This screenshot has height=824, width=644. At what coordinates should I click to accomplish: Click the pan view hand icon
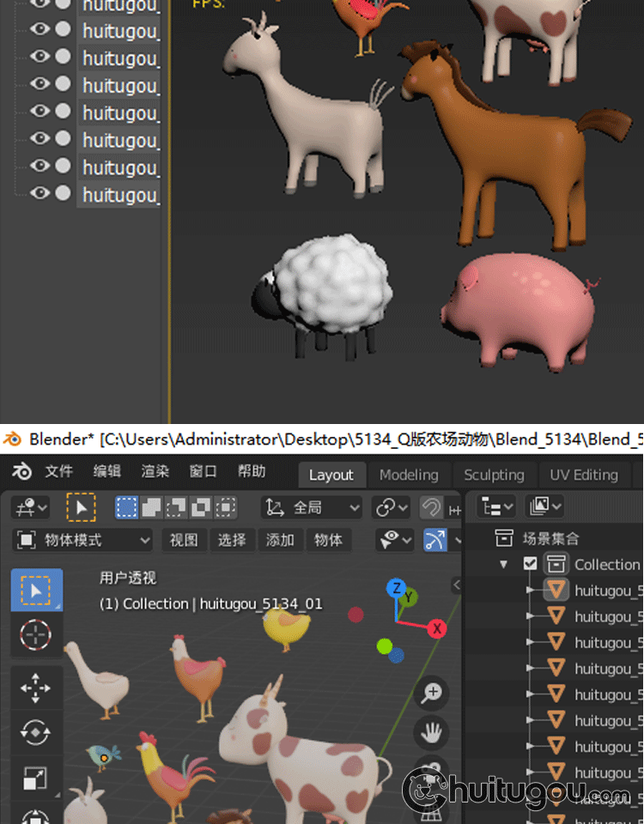[432, 732]
